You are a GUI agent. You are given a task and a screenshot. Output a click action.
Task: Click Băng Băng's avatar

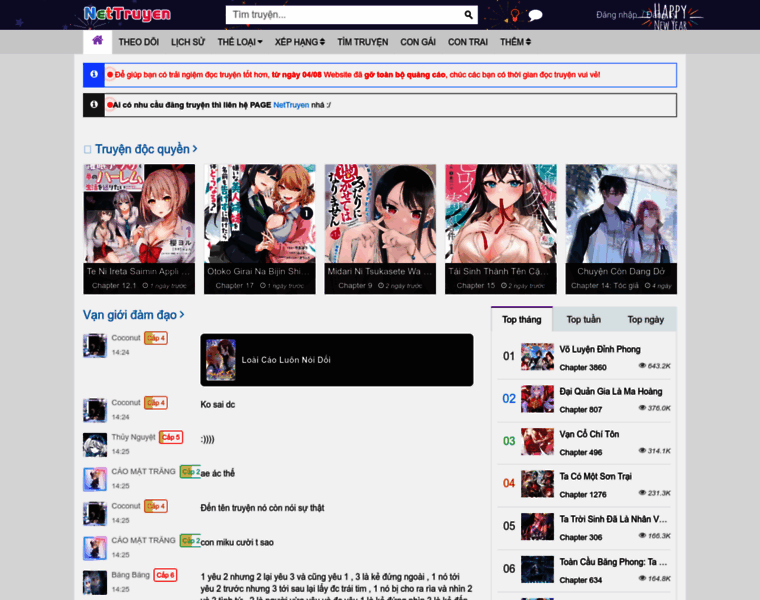point(95,582)
